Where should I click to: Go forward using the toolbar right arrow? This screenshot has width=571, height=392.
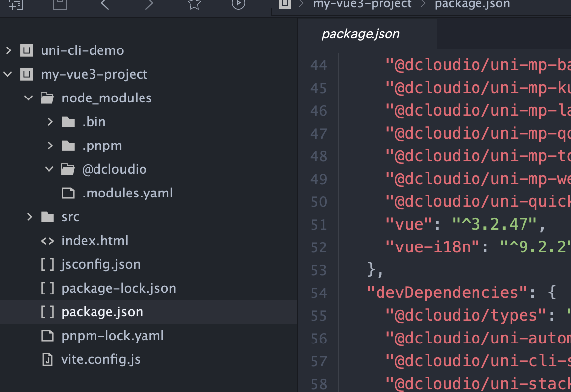(149, 4)
